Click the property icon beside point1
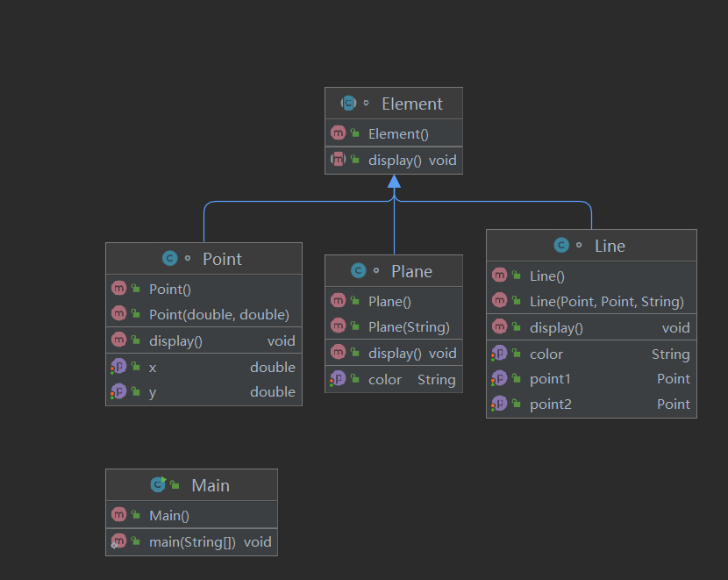Image resolution: width=728 pixels, height=580 pixels. click(x=499, y=378)
